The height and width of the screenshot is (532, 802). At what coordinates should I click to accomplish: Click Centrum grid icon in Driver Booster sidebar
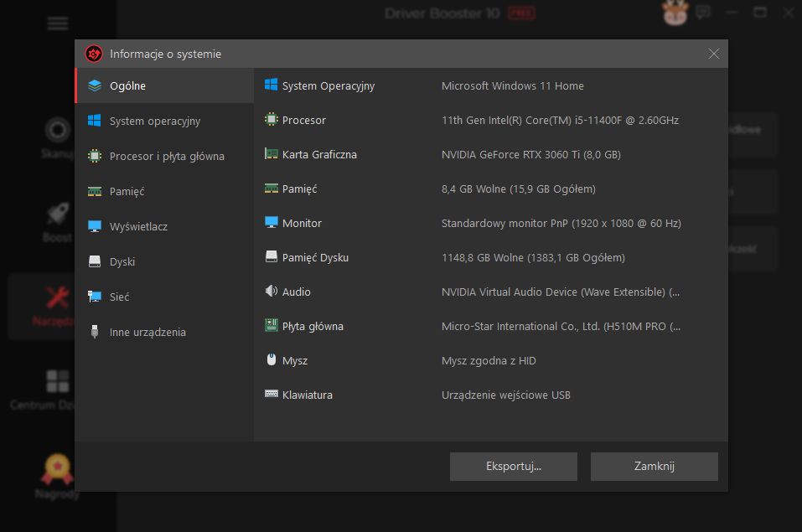57,381
